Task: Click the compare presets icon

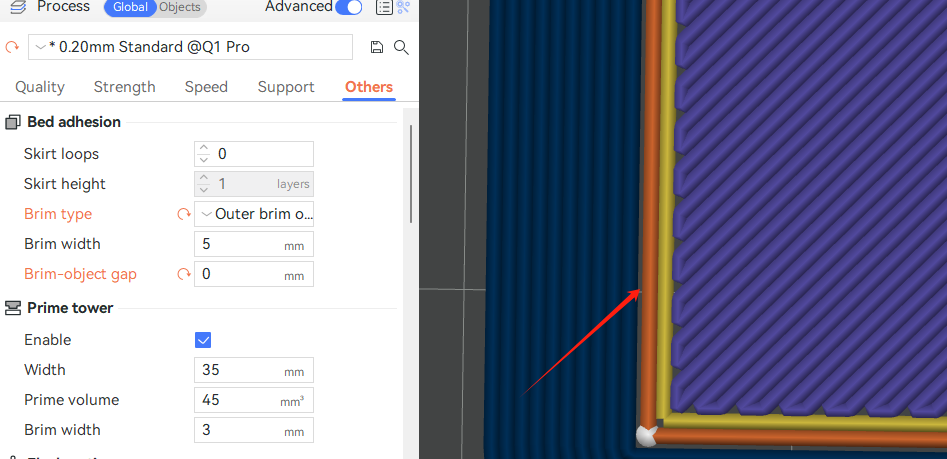Action: click(403, 8)
